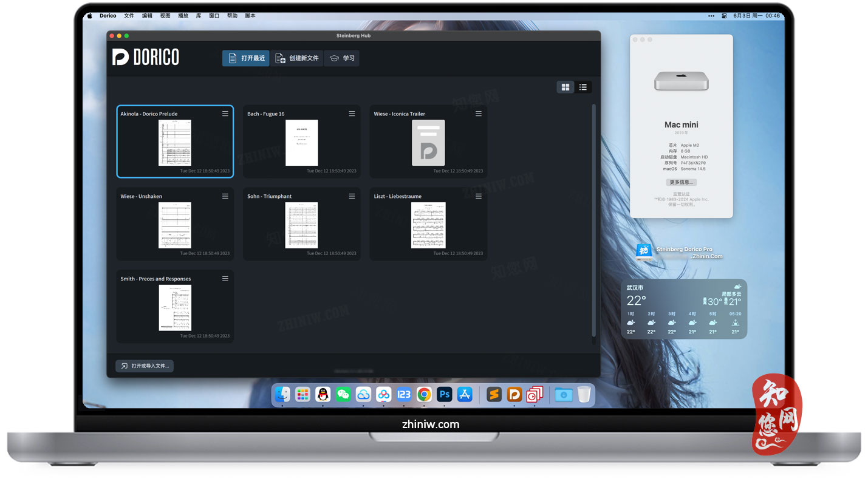
Task: Select Wiese - Unshaken score thumbnail
Action: (175, 225)
